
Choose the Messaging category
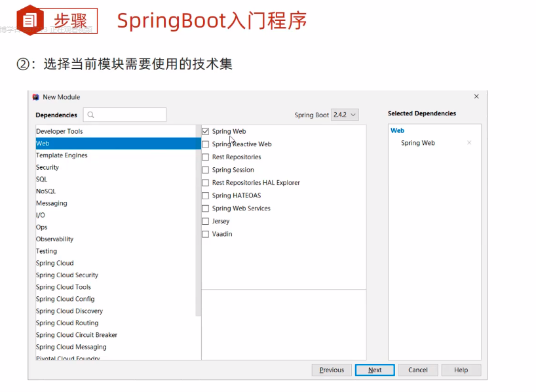(x=116, y=203)
